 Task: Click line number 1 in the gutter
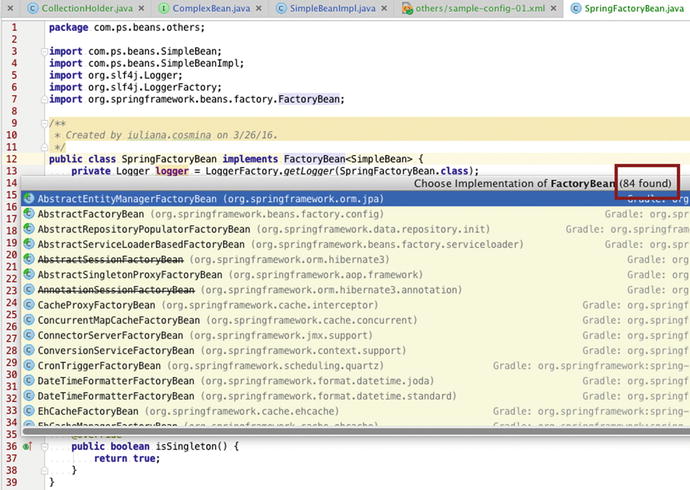[14, 27]
